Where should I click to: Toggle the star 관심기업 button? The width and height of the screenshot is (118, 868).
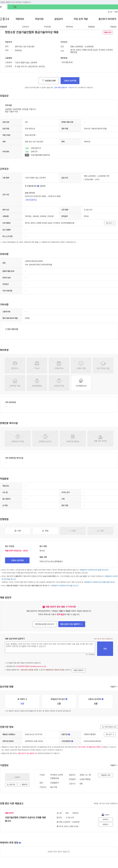coord(11,784)
